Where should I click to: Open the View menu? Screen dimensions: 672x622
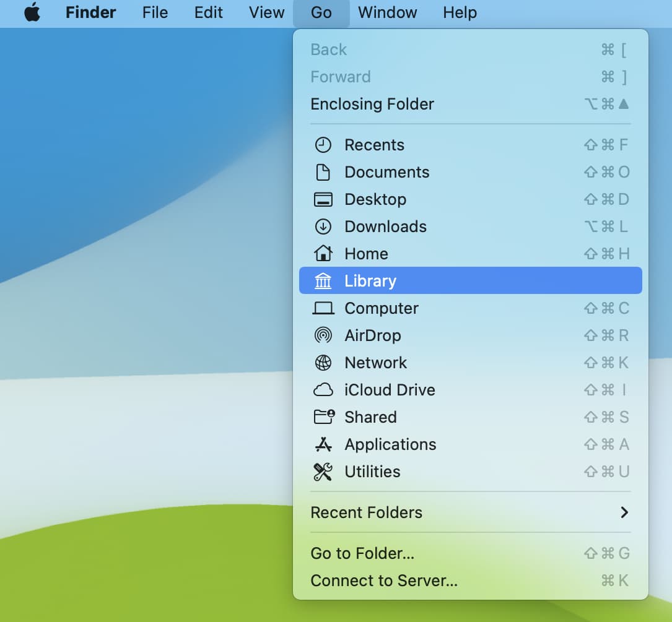click(x=266, y=12)
